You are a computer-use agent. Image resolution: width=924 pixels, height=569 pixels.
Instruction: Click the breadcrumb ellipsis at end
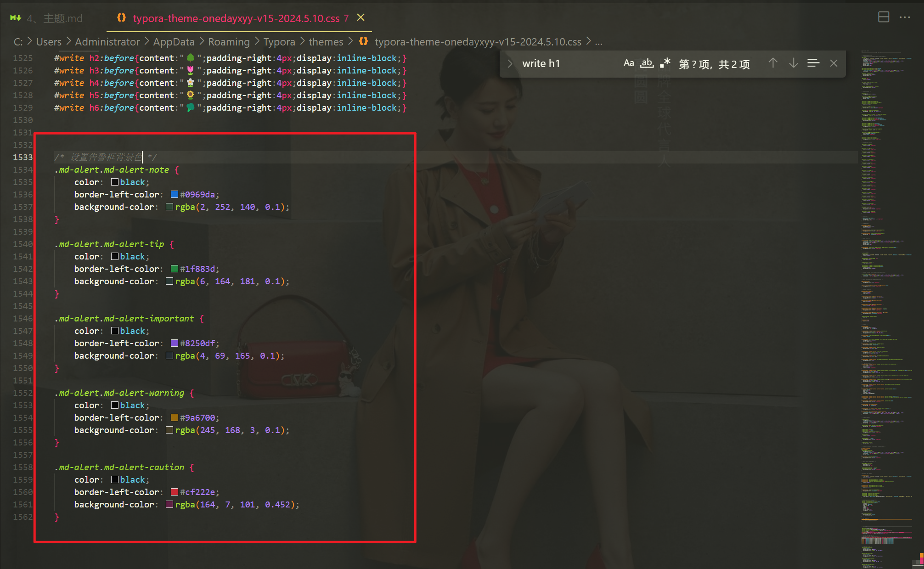(598, 42)
